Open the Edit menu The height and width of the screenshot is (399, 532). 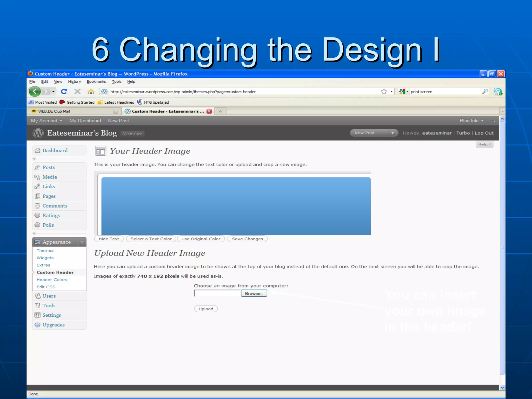(45, 82)
